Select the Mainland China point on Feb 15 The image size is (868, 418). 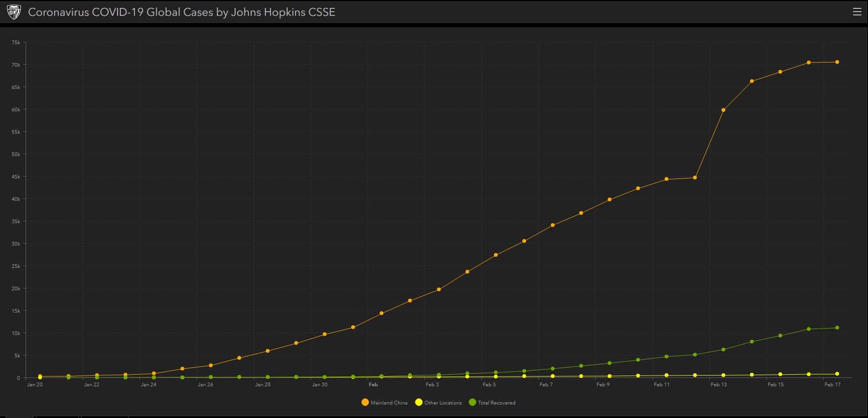pyautogui.click(x=780, y=72)
